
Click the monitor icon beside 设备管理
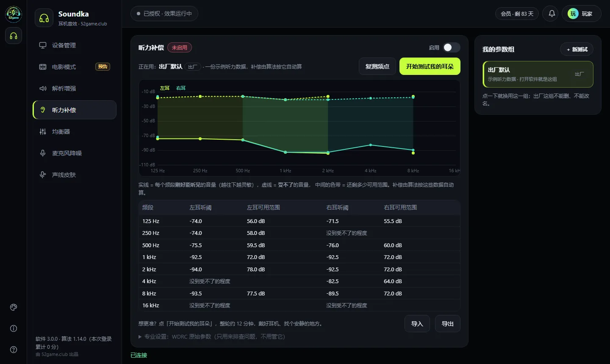(43, 45)
